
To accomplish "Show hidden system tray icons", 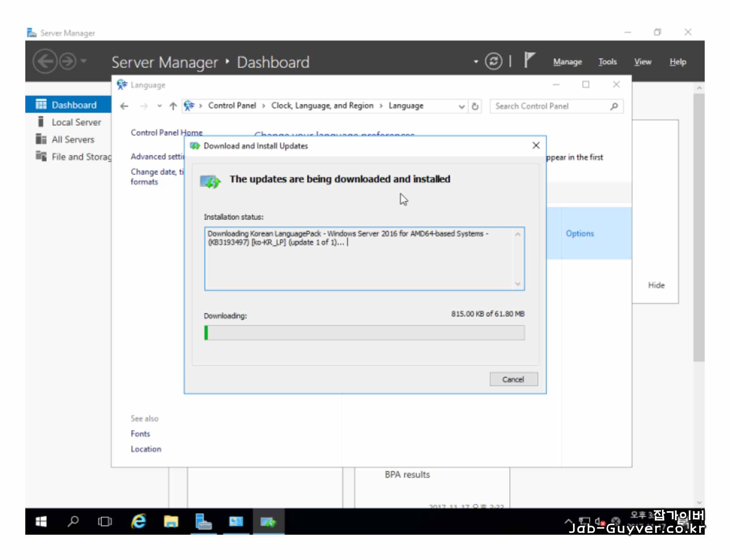I will (568, 522).
